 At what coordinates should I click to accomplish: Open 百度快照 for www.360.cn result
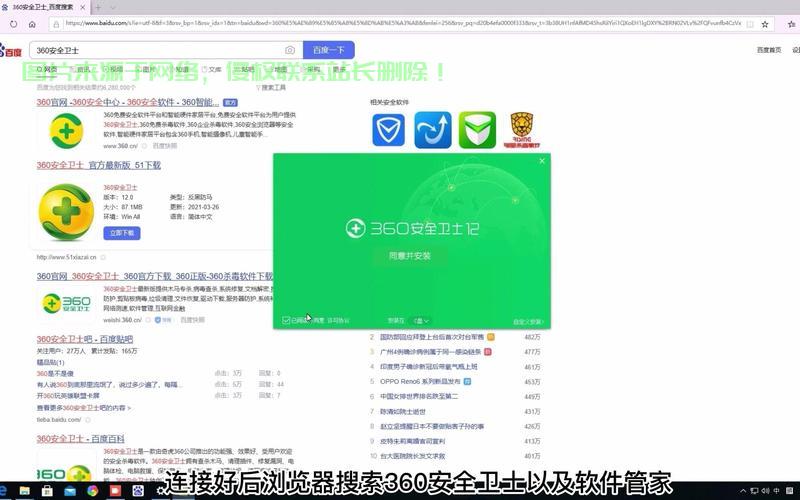(x=165, y=146)
